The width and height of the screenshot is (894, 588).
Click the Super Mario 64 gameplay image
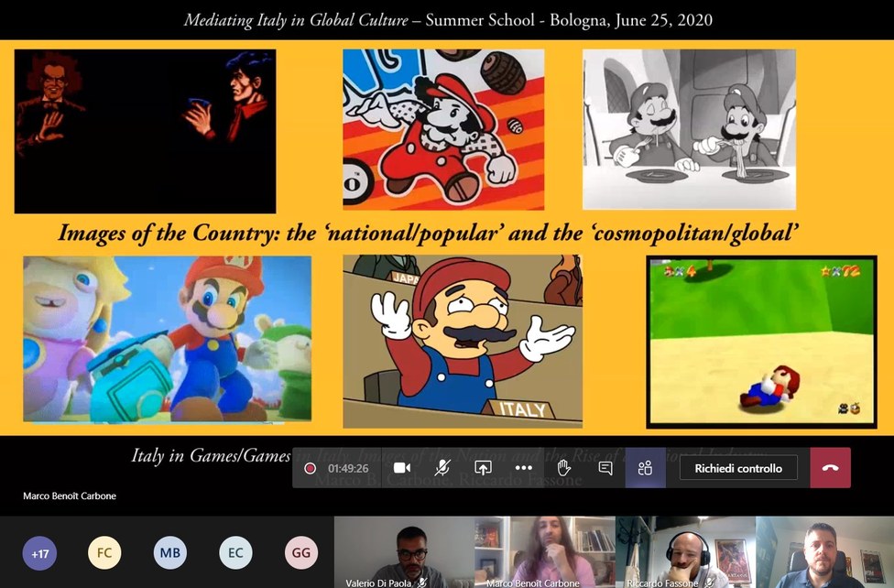tap(762, 342)
